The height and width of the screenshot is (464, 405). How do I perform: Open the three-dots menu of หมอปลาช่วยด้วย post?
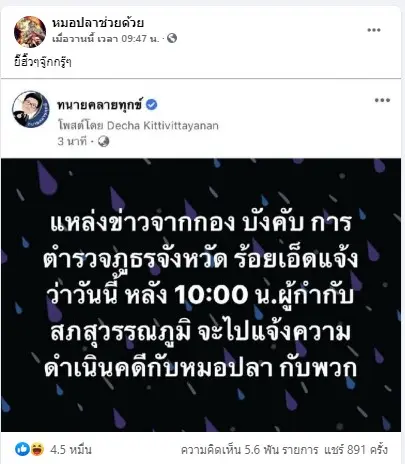(x=374, y=30)
